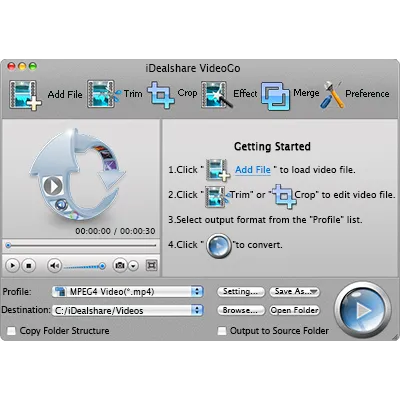400x400 pixels.
Task: Take a snapshot with camera icon
Action: pos(120,266)
